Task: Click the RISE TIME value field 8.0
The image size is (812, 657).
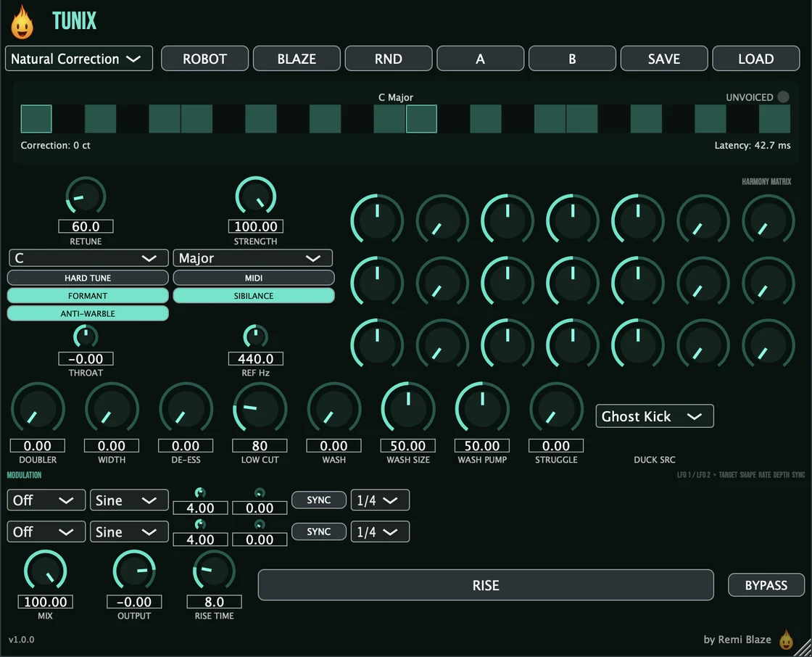Action: (x=214, y=602)
